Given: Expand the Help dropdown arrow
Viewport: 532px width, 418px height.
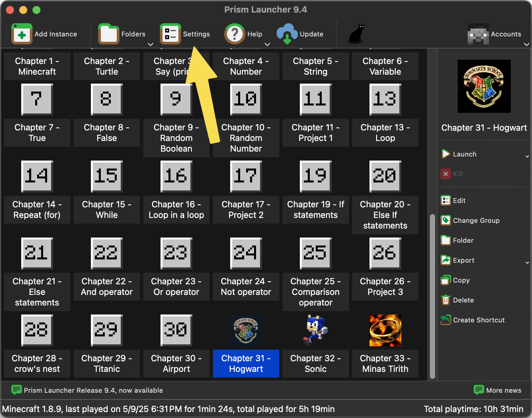Looking at the screenshot, I should click(267, 44).
